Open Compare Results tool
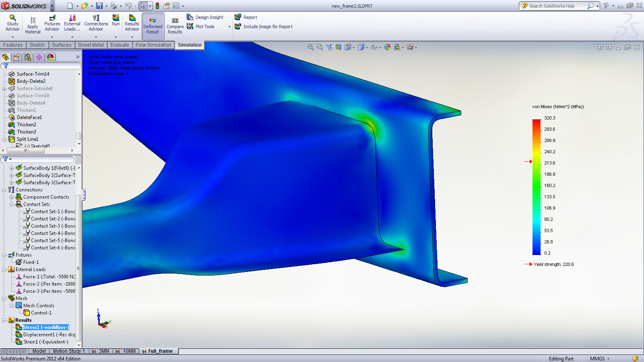Image resolution: width=644 pixels, height=362 pixels. coord(175,26)
